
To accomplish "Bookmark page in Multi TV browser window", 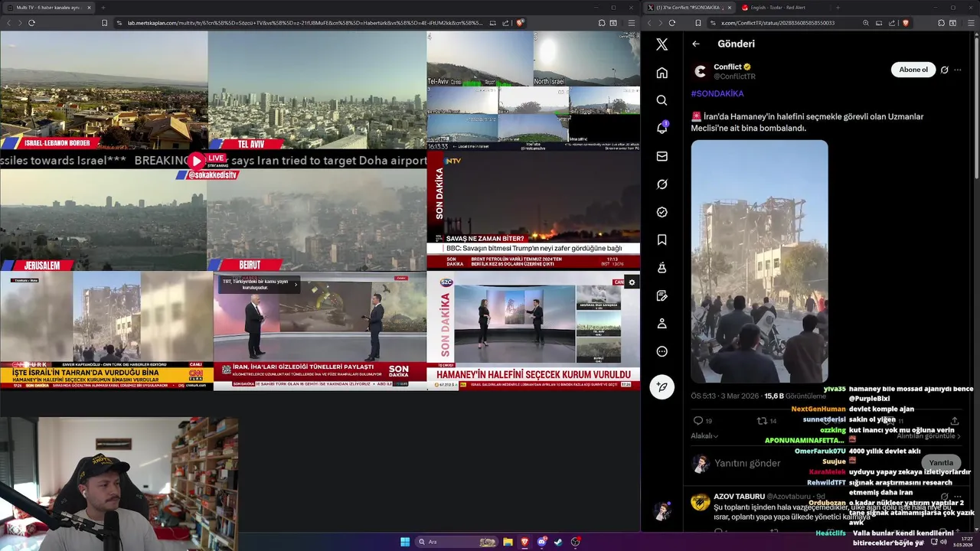I will coord(105,23).
